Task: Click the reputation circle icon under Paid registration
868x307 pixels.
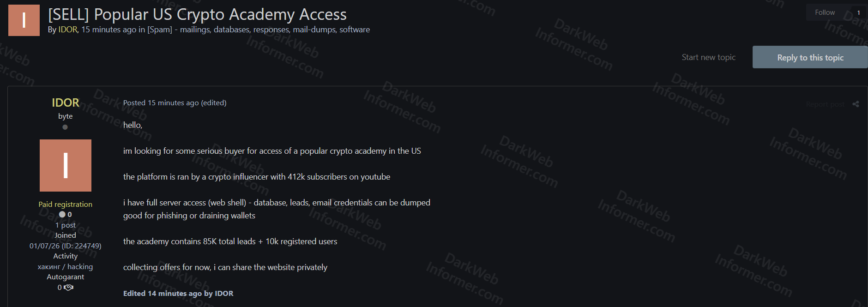Action: pos(62,214)
